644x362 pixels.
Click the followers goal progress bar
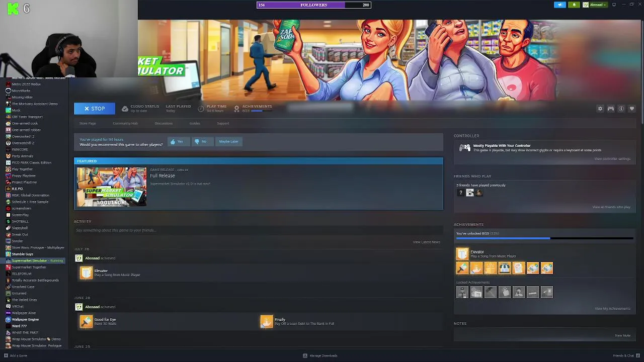pos(314,5)
